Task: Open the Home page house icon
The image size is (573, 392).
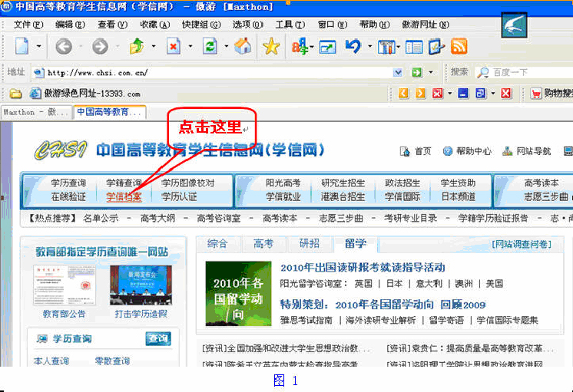Action: [x=243, y=46]
